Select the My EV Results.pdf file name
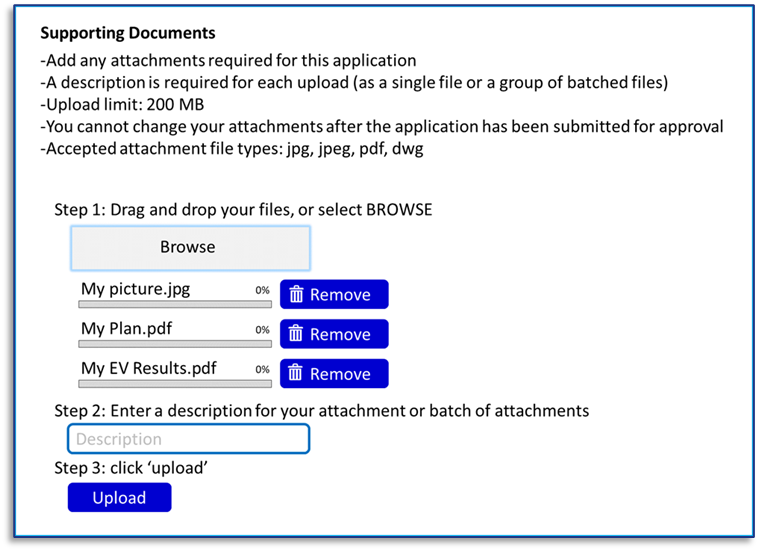 coord(148,368)
